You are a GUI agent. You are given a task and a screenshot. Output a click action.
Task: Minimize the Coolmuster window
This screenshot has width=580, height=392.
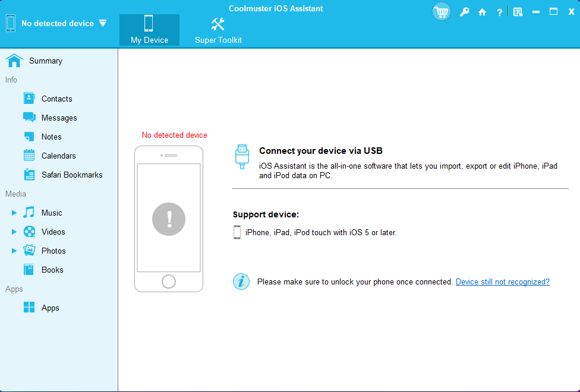[x=535, y=12]
